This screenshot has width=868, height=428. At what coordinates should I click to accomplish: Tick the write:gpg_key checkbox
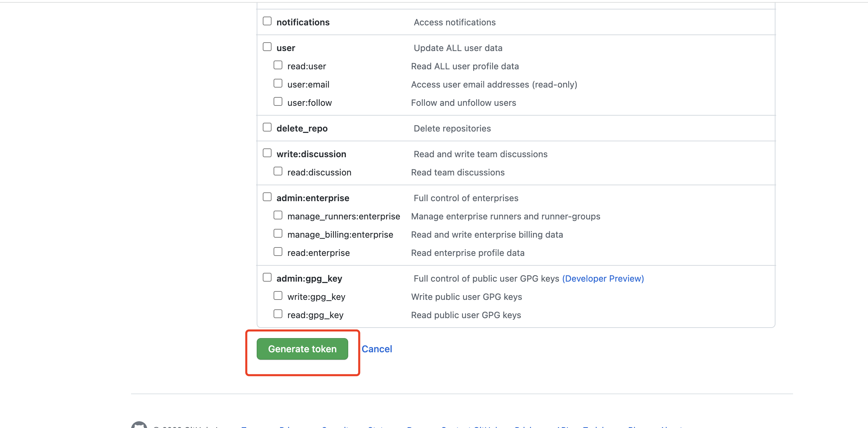click(278, 296)
